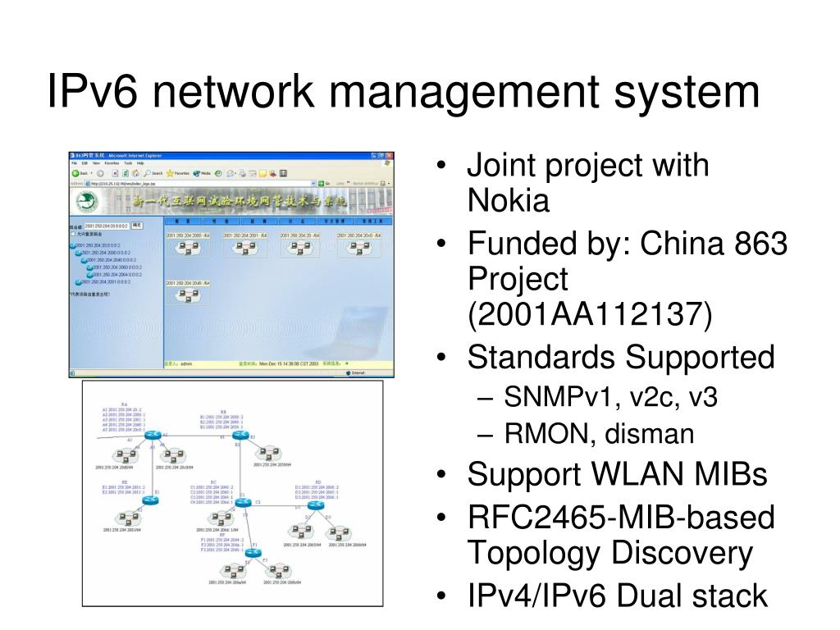Click the subnet cloud labeled 2001:250:204:2000::/64
Image resolution: width=840 pixels, height=630 pixels.
(x=188, y=248)
